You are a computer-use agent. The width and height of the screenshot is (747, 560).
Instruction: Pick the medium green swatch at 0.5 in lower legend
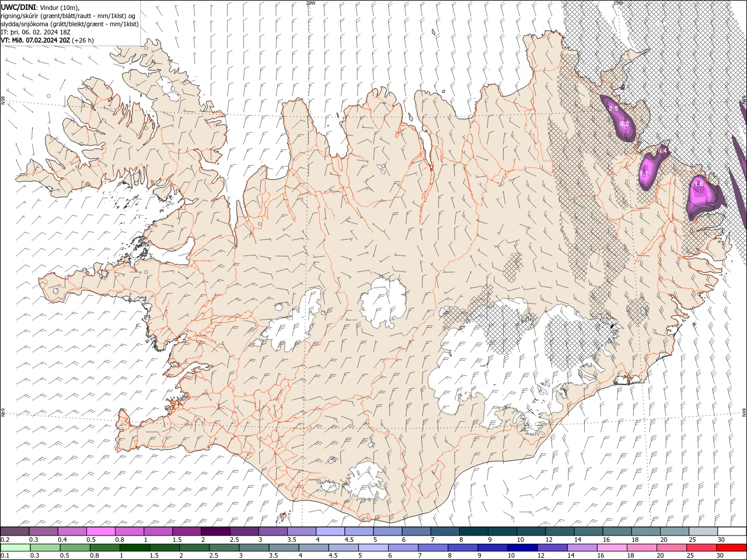click(75, 548)
